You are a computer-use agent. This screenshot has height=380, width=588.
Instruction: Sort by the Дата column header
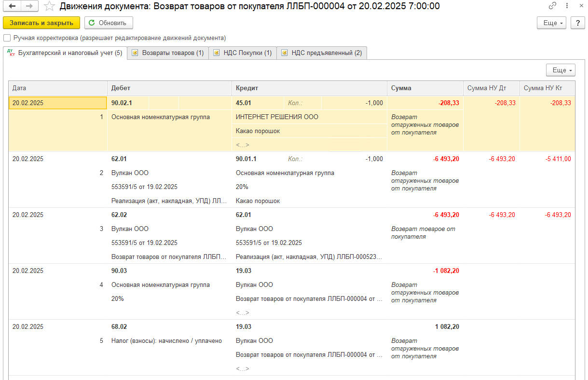[58, 88]
